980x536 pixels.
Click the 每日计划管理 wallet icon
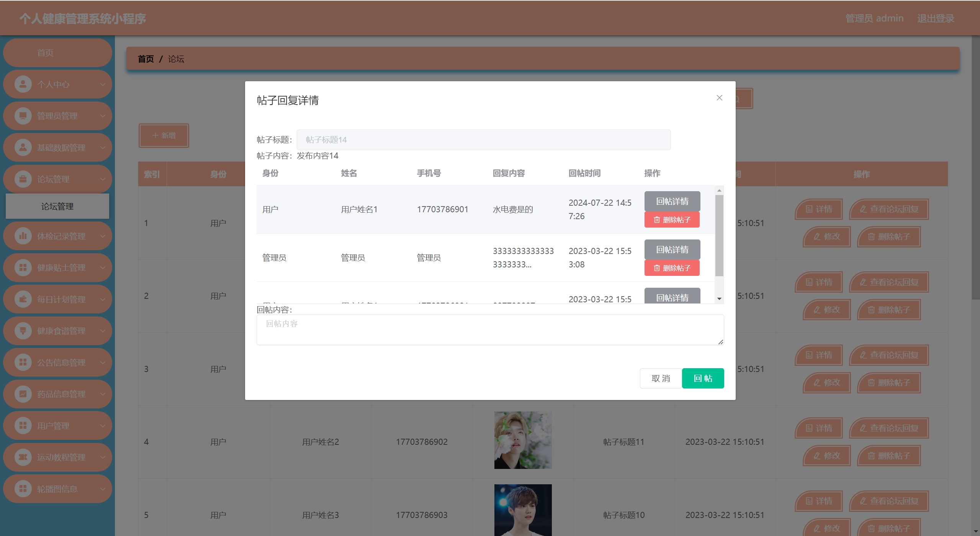[23, 299]
